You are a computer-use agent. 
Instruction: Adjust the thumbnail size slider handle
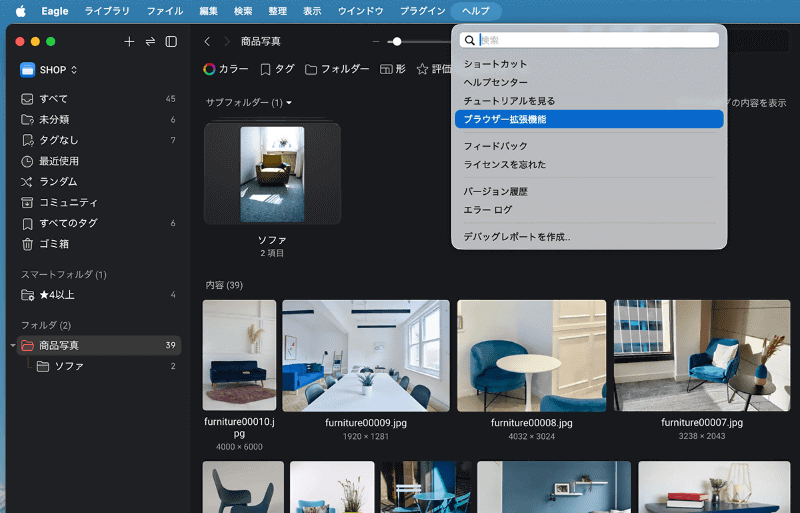point(397,42)
